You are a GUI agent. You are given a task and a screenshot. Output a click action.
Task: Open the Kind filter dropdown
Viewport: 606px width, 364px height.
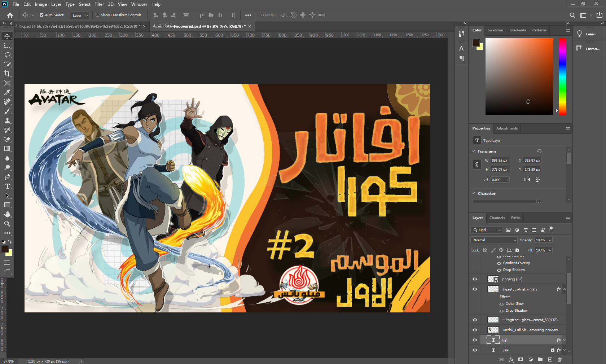click(x=486, y=230)
